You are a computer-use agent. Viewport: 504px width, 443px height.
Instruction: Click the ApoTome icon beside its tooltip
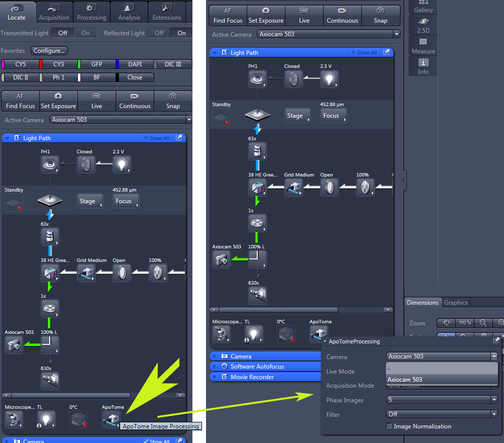(x=111, y=419)
